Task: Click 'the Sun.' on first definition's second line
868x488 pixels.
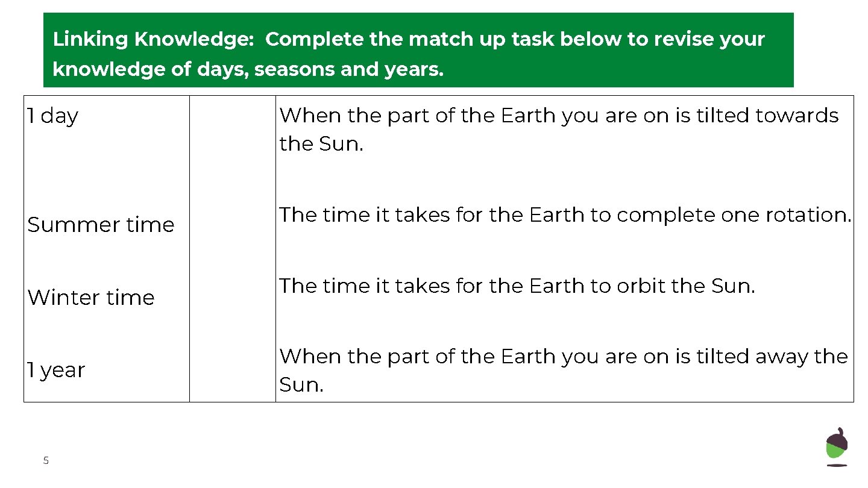Action: coord(321,144)
